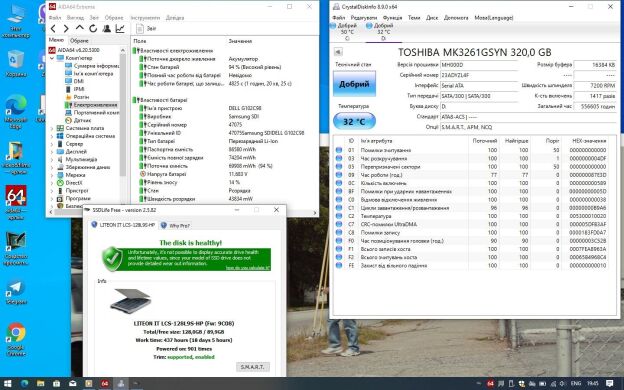Open the Microsoft Edge desktop shortcut

coord(16,112)
